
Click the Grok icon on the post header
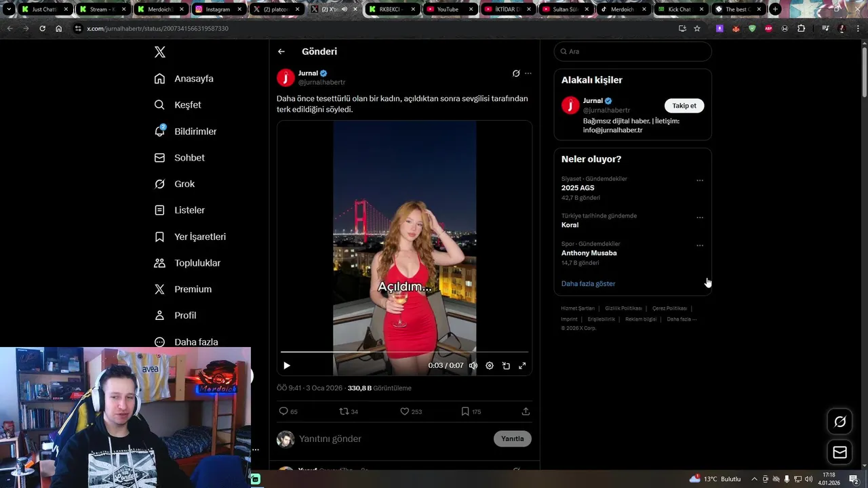(516, 73)
